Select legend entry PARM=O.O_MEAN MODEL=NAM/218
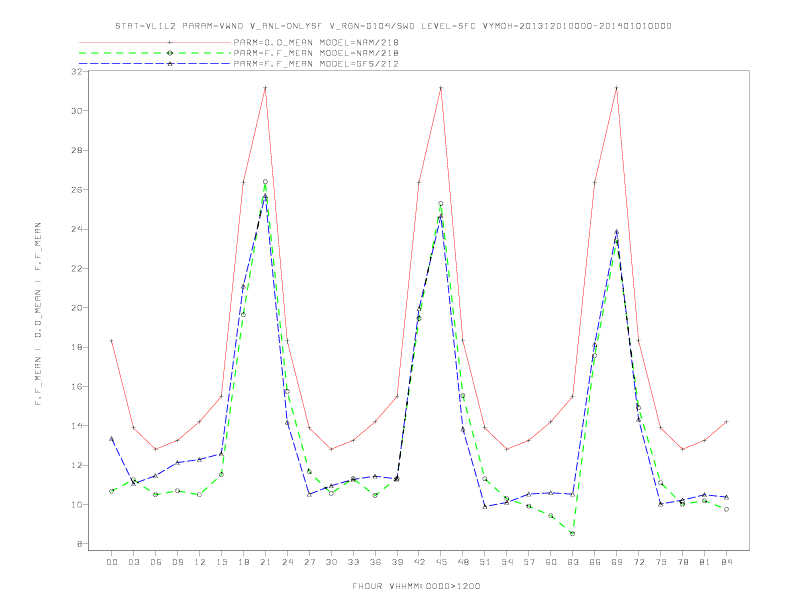 tap(316, 42)
